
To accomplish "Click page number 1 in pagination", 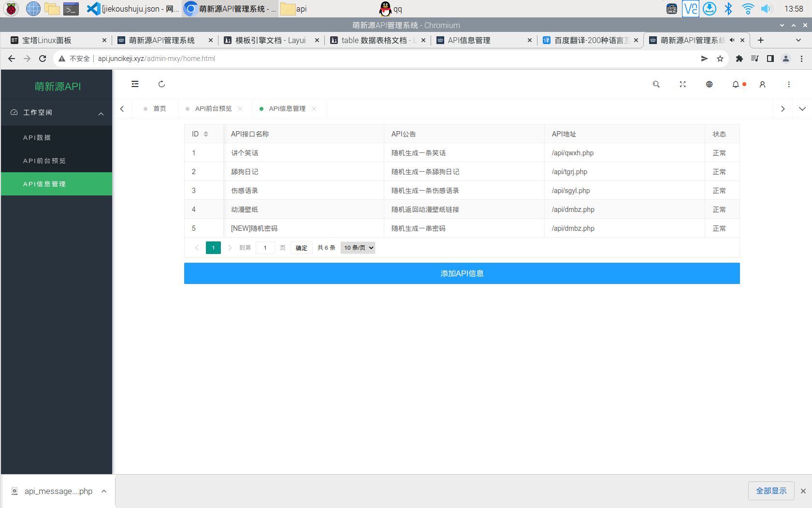I will pos(213,247).
